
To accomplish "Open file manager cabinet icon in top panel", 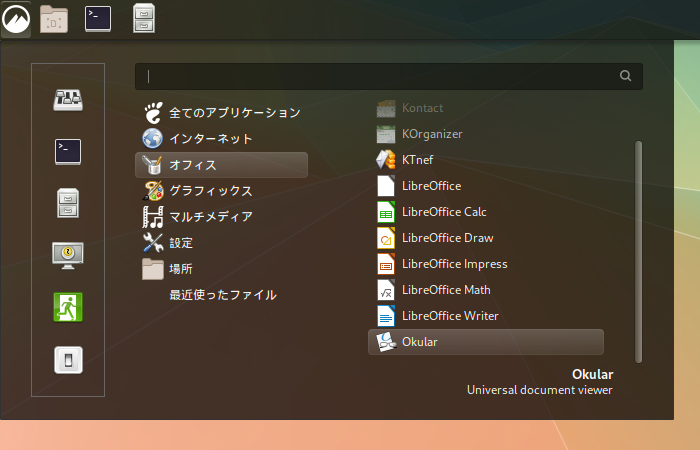I will click(x=144, y=18).
